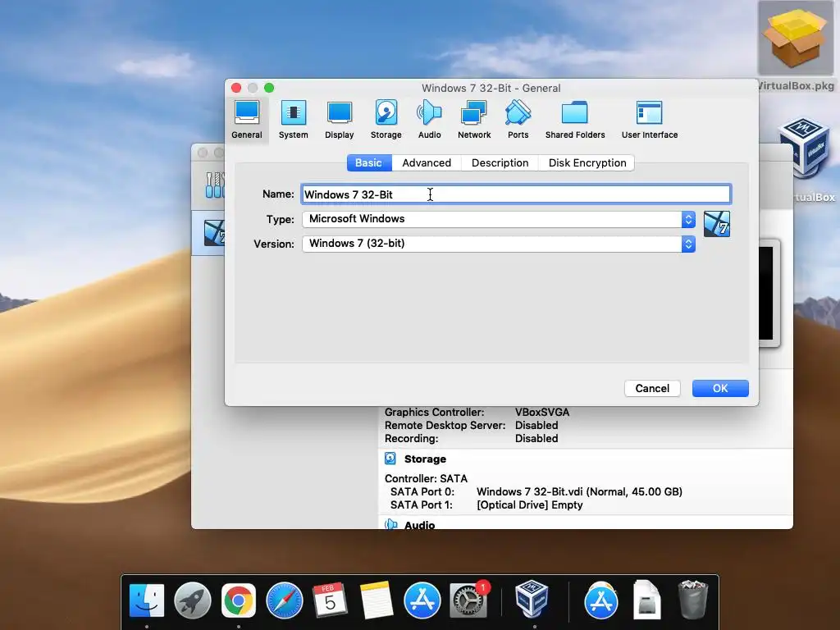This screenshot has width=840, height=630.
Task: Switch to the Advanced tab
Action: coord(427,163)
